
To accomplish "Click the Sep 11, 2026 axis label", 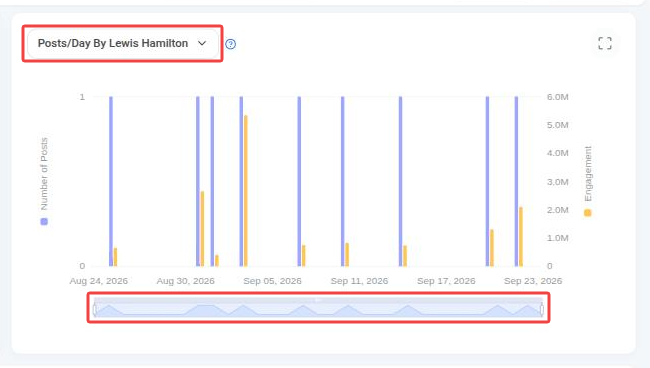I will (x=359, y=281).
